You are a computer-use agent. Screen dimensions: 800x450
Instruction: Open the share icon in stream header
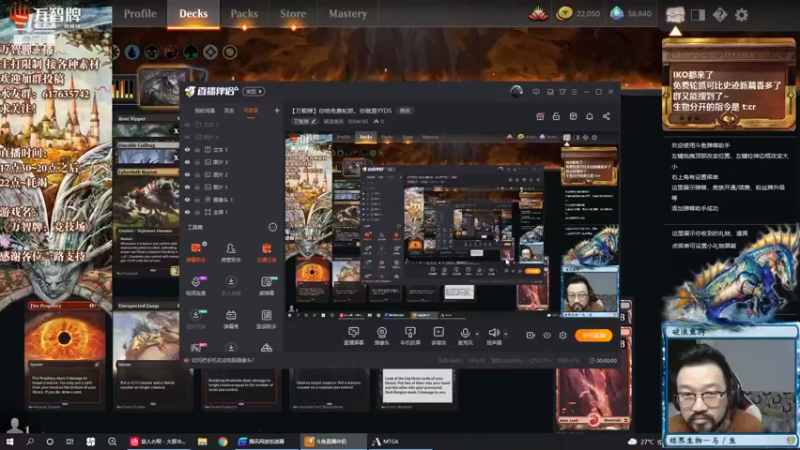tap(606, 116)
